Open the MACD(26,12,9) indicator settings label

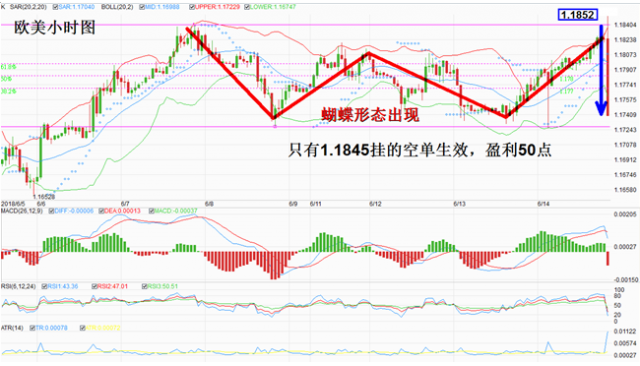pos(22,211)
